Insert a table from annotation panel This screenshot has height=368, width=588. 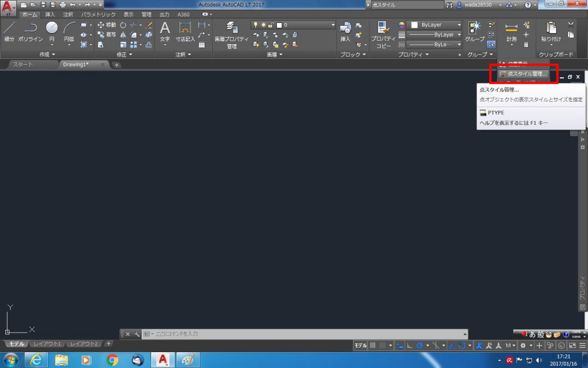(202, 45)
